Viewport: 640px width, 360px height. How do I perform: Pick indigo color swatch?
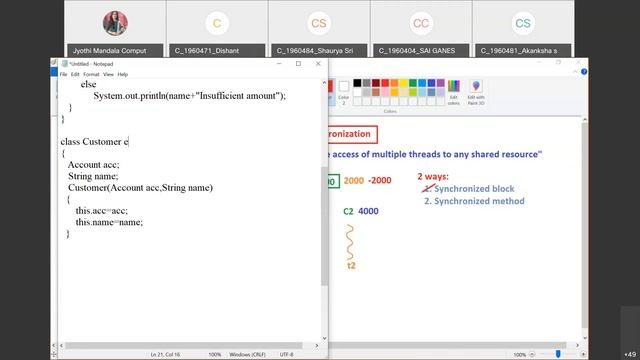click(431, 83)
